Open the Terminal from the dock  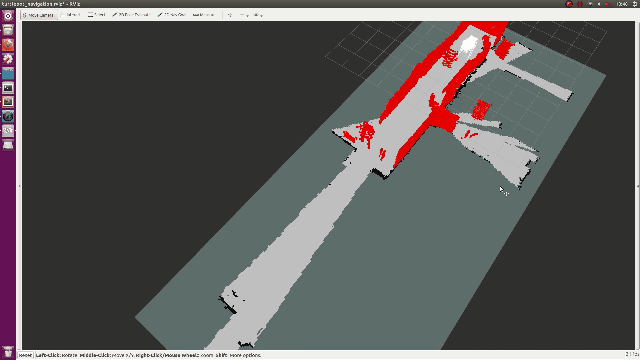tap(8, 87)
